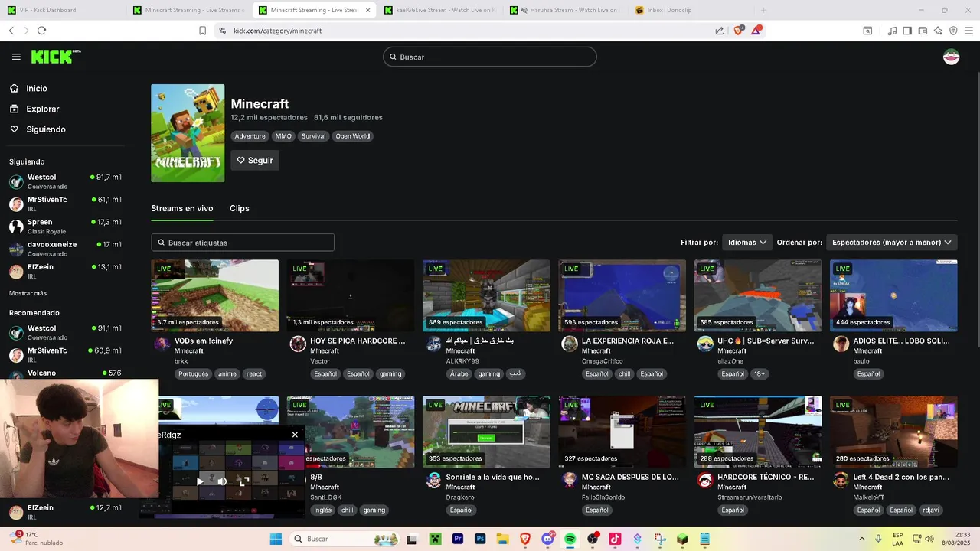
Task: Open the Brave VPN shield icon
Action: (x=953, y=31)
